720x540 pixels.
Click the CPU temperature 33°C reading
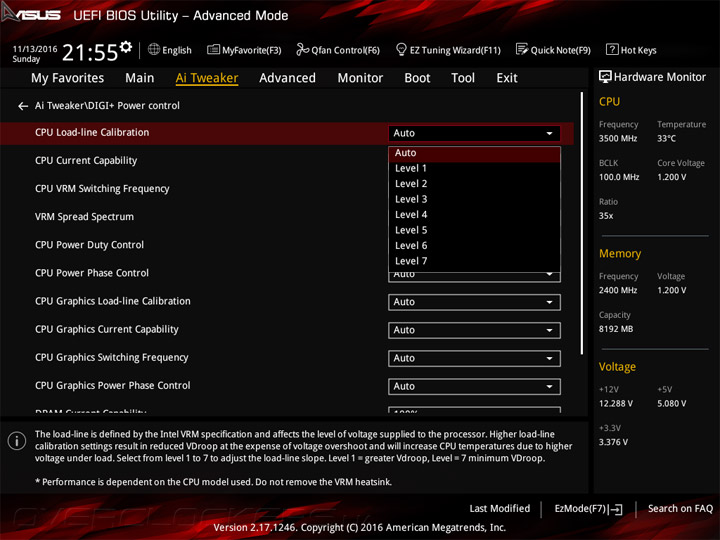[x=666, y=139]
